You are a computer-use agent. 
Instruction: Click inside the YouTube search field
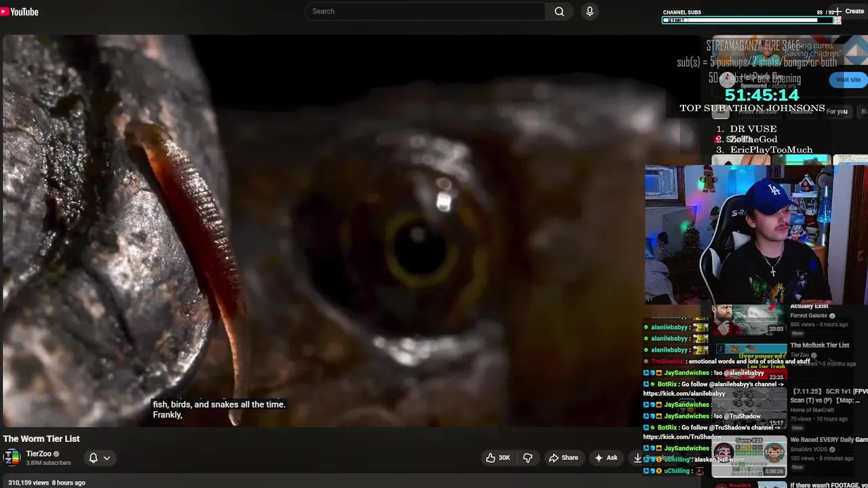click(x=425, y=12)
